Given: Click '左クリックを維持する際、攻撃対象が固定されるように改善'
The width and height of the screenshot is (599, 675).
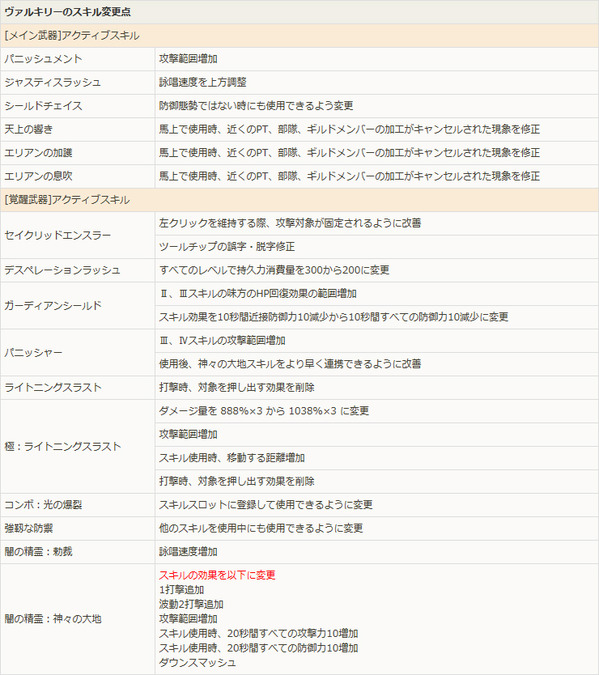Looking at the screenshot, I should tap(290, 223).
